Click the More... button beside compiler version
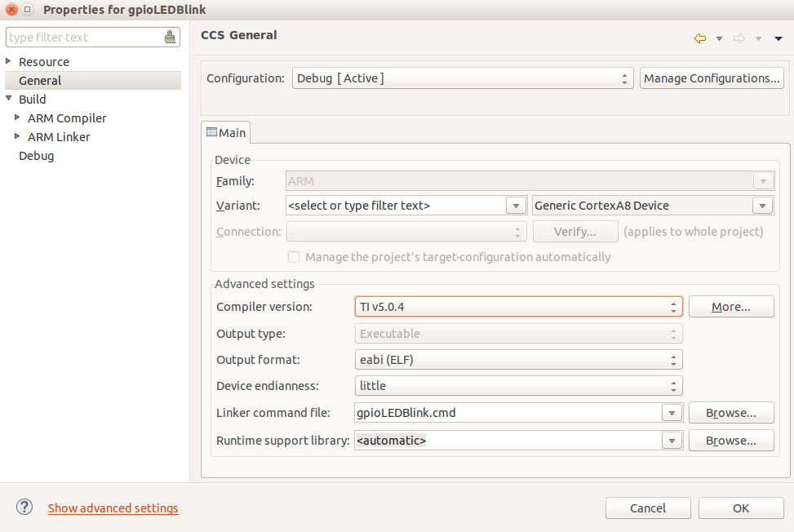Viewport: 794px width, 532px height. (x=731, y=307)
